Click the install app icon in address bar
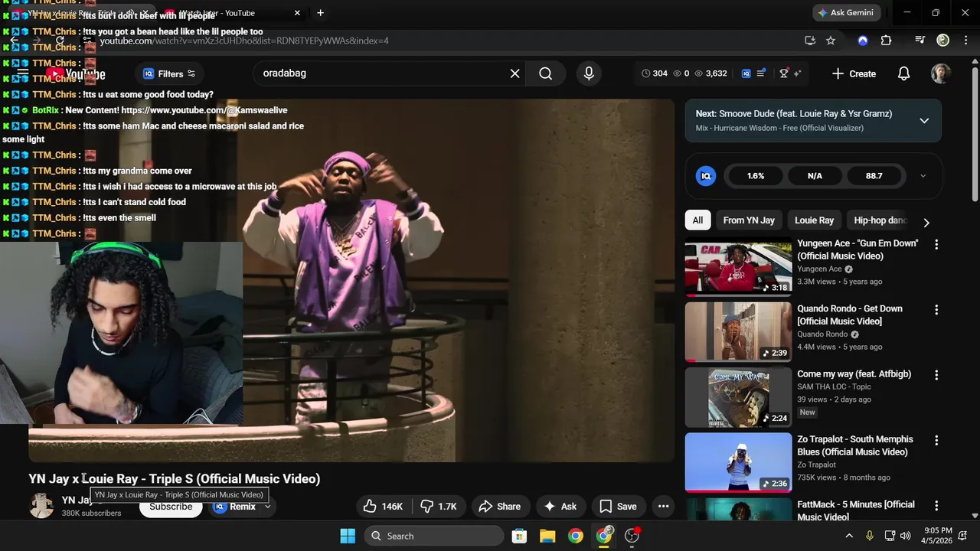Viewport: 980px width, 551px height. (x=810, y=41)
